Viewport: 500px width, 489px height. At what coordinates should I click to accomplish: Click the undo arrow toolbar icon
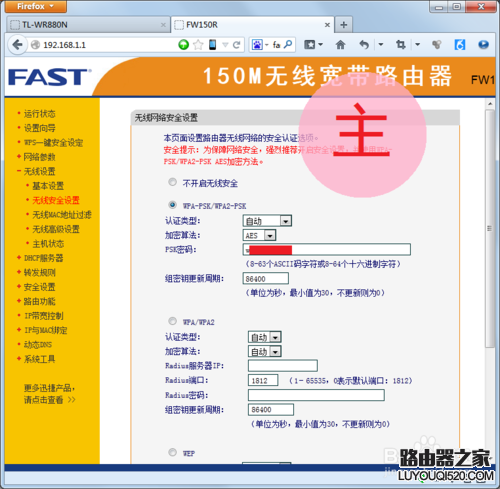click(x=364, y=45)
